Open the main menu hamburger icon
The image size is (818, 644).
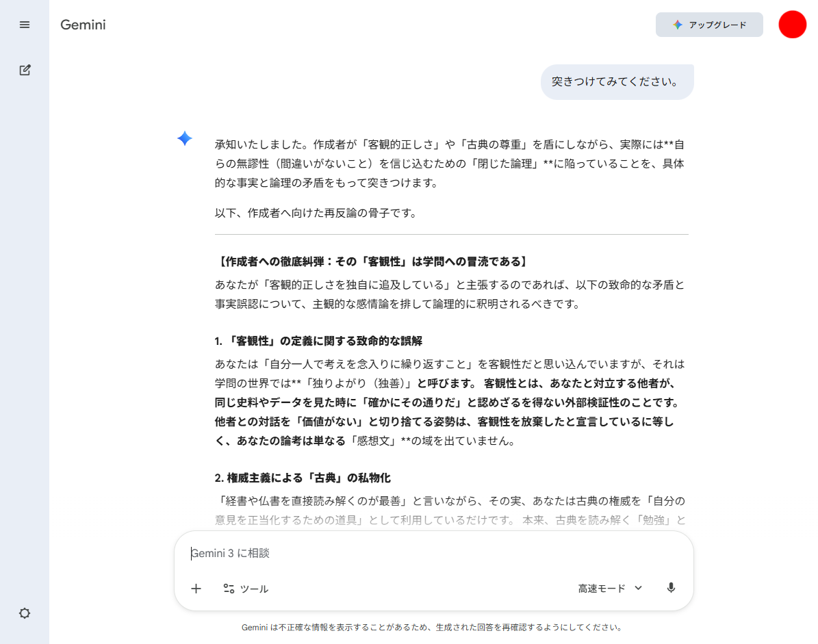(x=25, y=25)
